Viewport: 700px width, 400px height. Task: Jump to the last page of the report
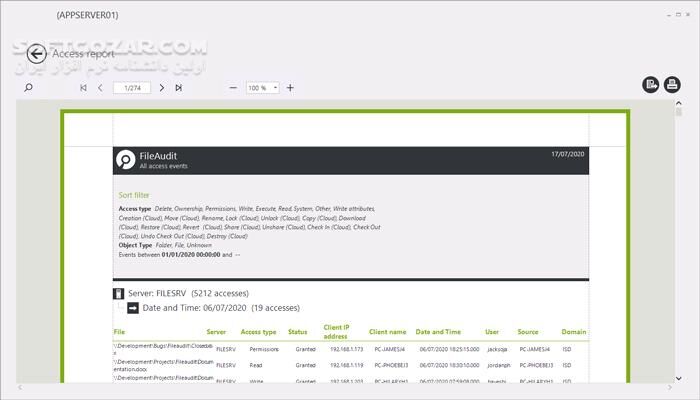(x=179, y=88)
